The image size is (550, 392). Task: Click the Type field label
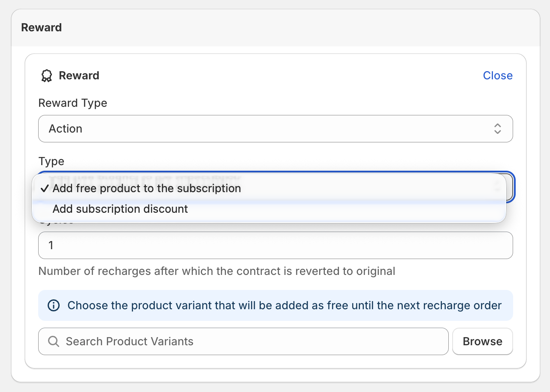tap(51, 161)
